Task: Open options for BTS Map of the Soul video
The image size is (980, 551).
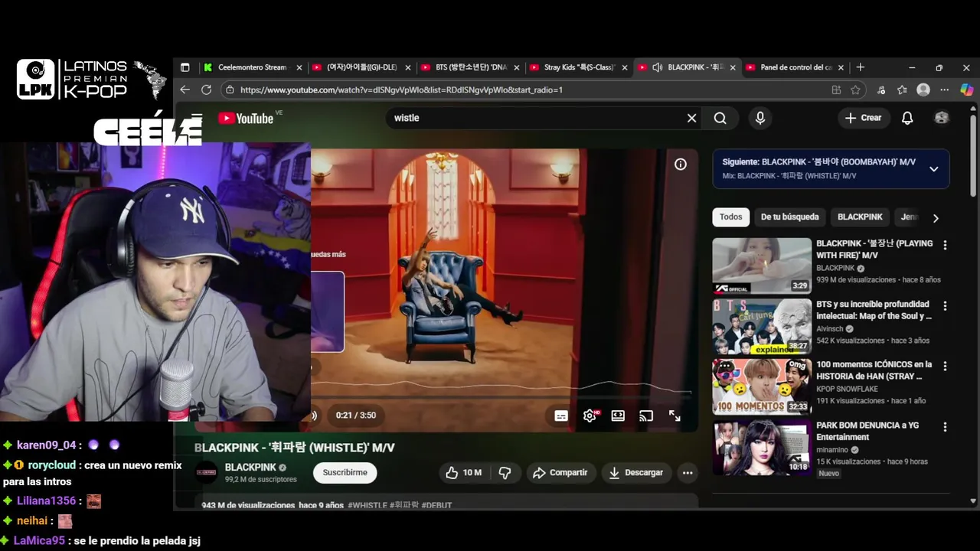Action: pos(945,306)
